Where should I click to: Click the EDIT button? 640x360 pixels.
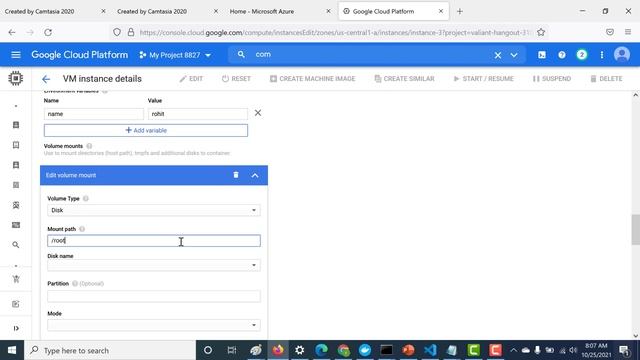click(x=191, y=79)
